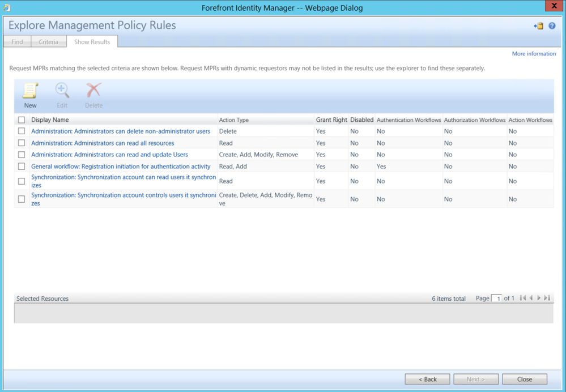The height and width of the screenshot is (392, 566).
Task: Check the read all resources row
Action: [x=22, y=143]
